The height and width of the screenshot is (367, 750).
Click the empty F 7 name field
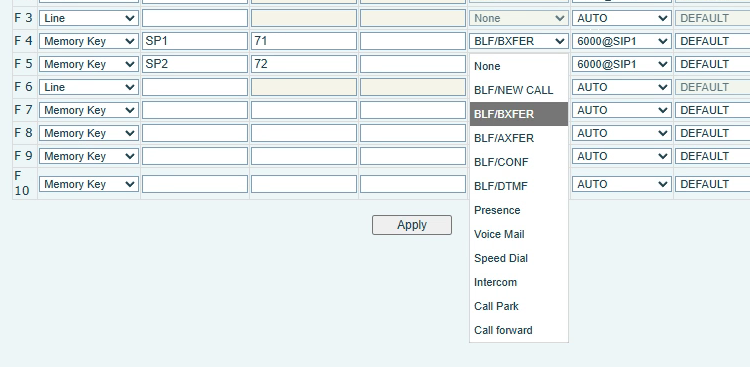click(195, 110)
